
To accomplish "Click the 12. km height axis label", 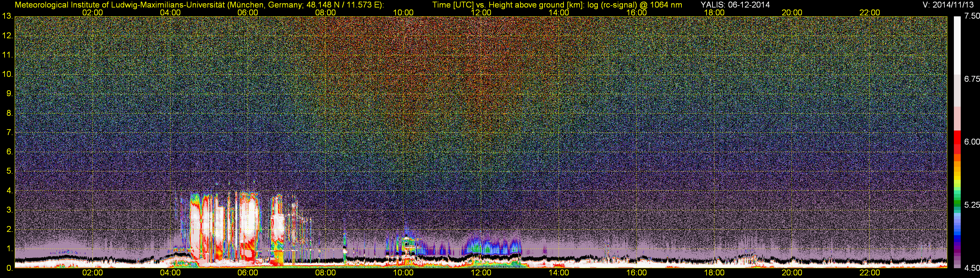I will tap(7, 35).
